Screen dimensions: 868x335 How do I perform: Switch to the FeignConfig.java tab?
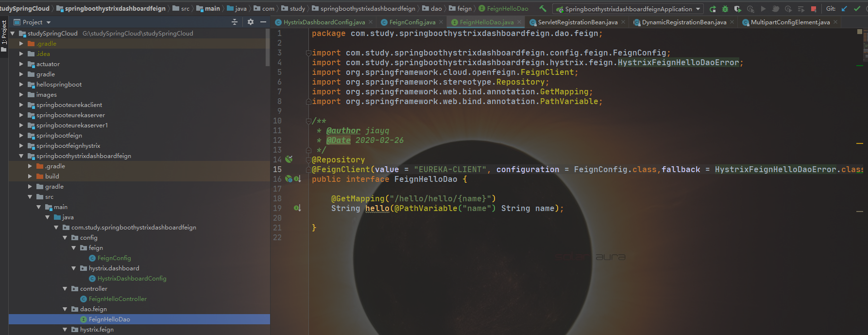(412, 22)
